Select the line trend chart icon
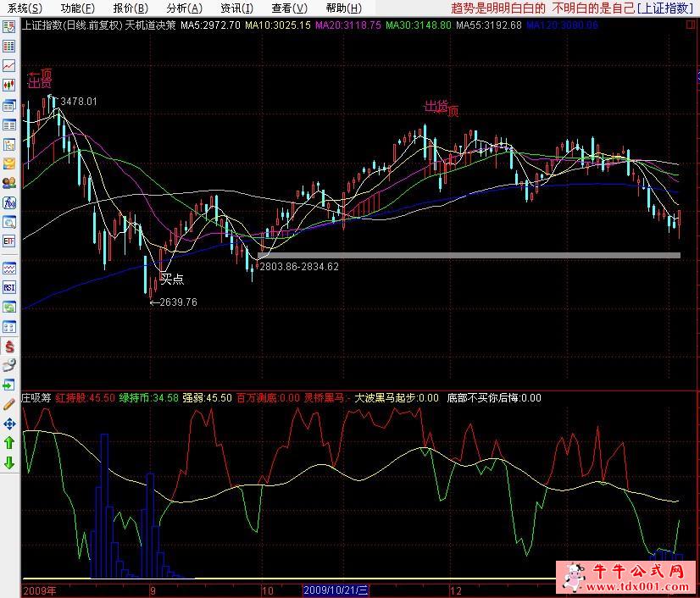The width and height of the screenshot is (700, 598). [9, 65]
